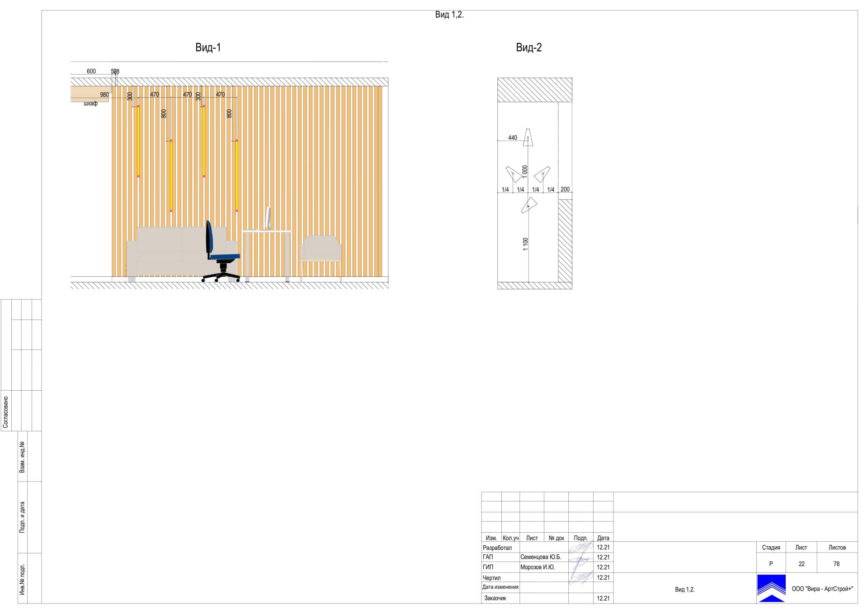
Task: Click the 'Взам. инд.№' side label
Action: tap(22, 458)
